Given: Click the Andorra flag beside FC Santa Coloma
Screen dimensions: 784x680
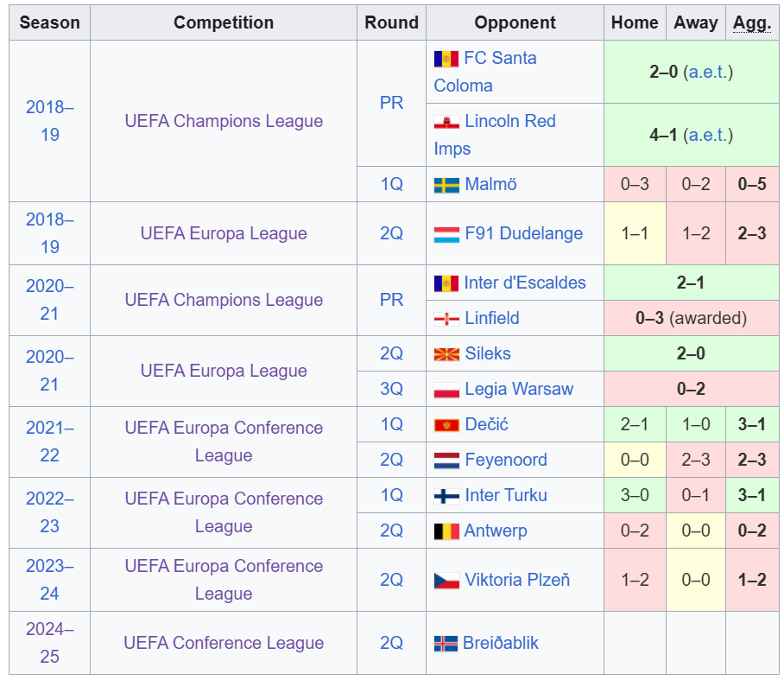Looking at the screenshot, I should coord(446,59).
